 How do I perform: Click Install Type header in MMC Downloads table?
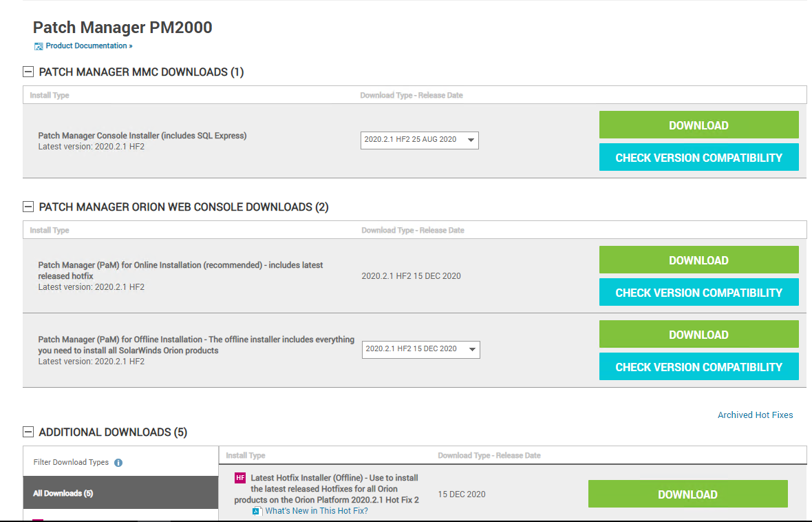point(49,96)
